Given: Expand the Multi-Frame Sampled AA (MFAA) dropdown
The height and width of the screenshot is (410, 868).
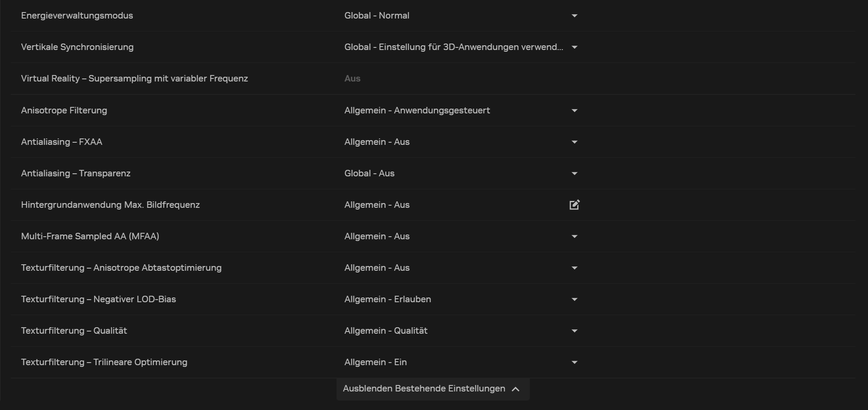Looking at the screenshot, I should tap(574, 237).
